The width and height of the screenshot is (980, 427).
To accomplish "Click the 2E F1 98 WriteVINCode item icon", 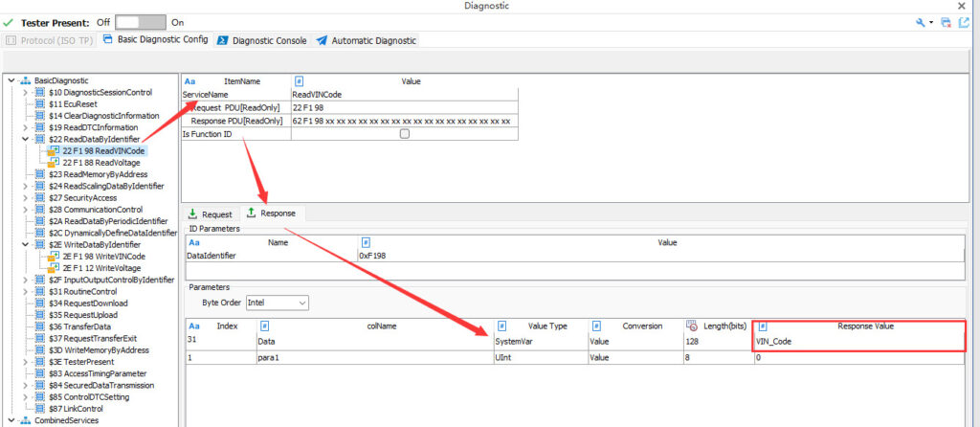I will pos(54,256).
